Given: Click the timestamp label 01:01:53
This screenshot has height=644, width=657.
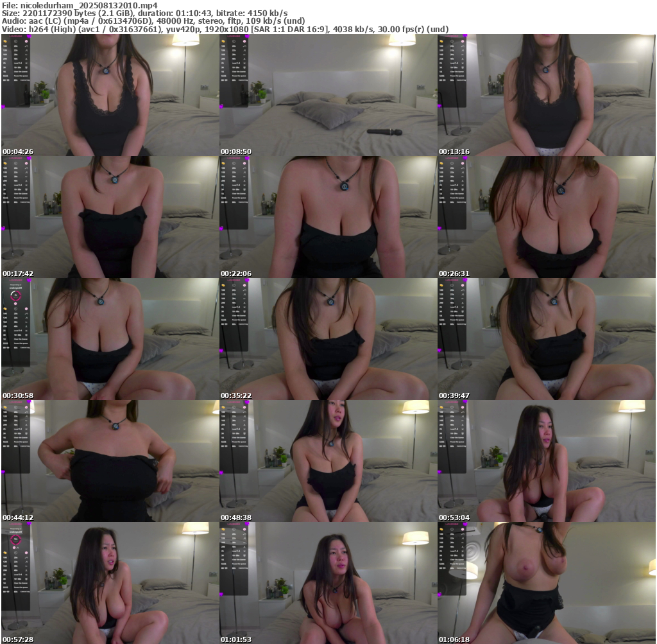Looking at the screenshot, I should 236,640.
